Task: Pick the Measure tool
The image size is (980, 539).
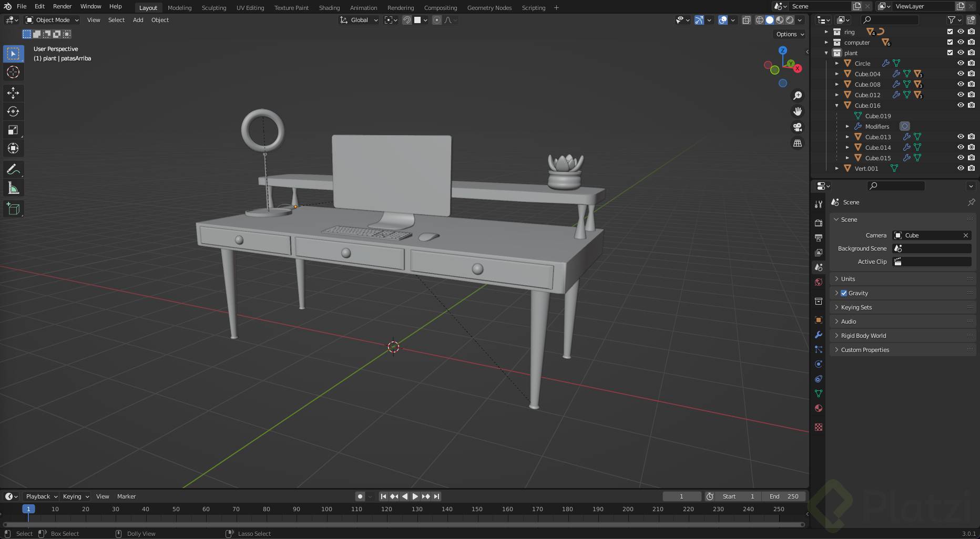Action: pyautogui.click(x=13, y=188)
